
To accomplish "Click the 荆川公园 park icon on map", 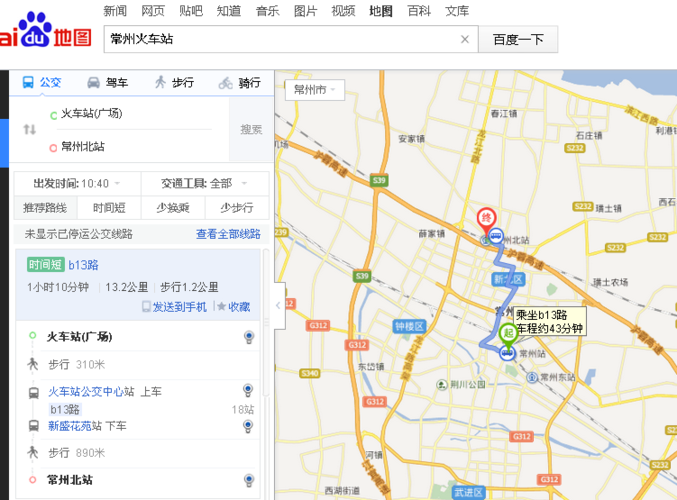I will click(x=441, y=384).
